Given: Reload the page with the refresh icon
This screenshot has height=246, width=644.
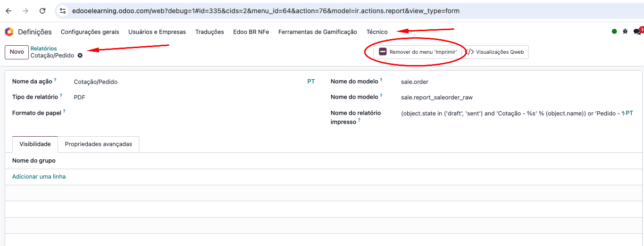Looking at the screenshot, I should [x=42, y=10].
